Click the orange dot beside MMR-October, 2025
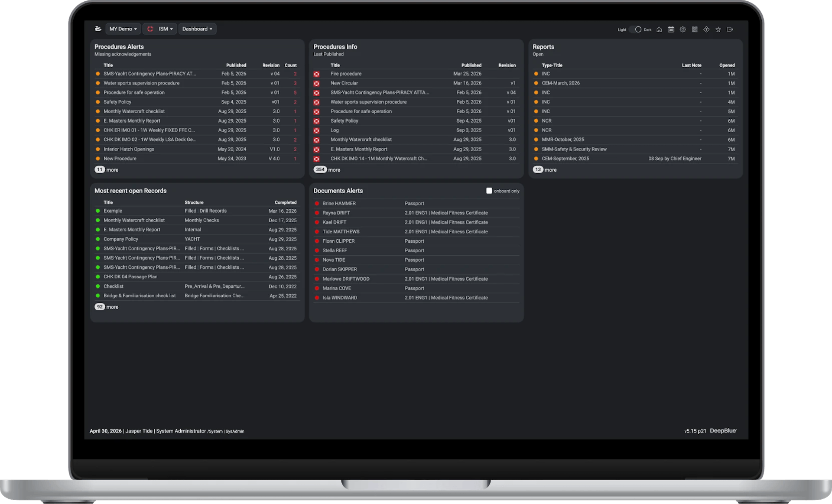The width and height of the screenshot is (832, 504). point(536,140)
